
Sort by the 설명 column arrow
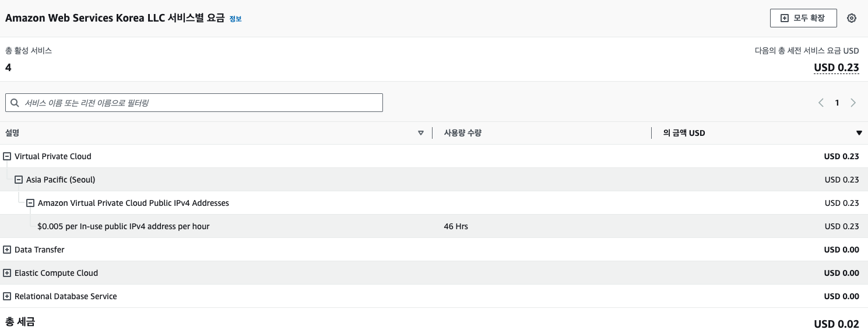coord(421,133)
